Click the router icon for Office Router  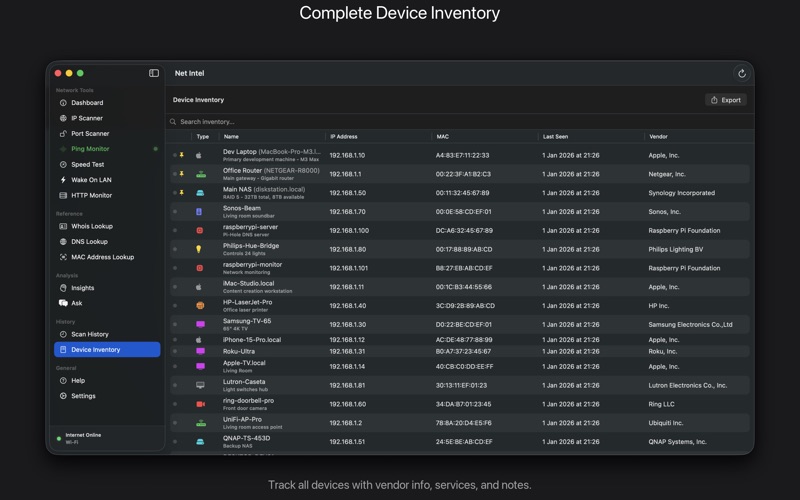201,174
